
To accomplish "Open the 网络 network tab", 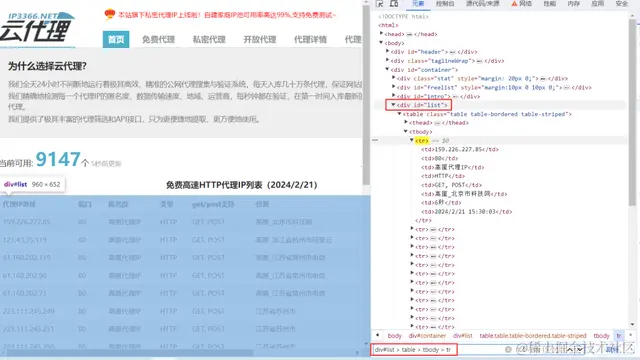I will click(x=525, y=4).
